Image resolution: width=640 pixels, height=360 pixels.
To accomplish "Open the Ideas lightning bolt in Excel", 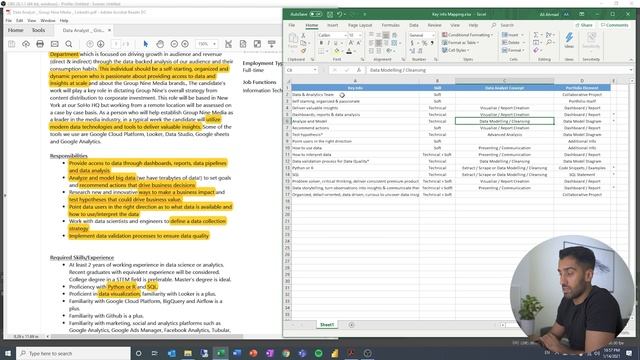I will (569, 40).
